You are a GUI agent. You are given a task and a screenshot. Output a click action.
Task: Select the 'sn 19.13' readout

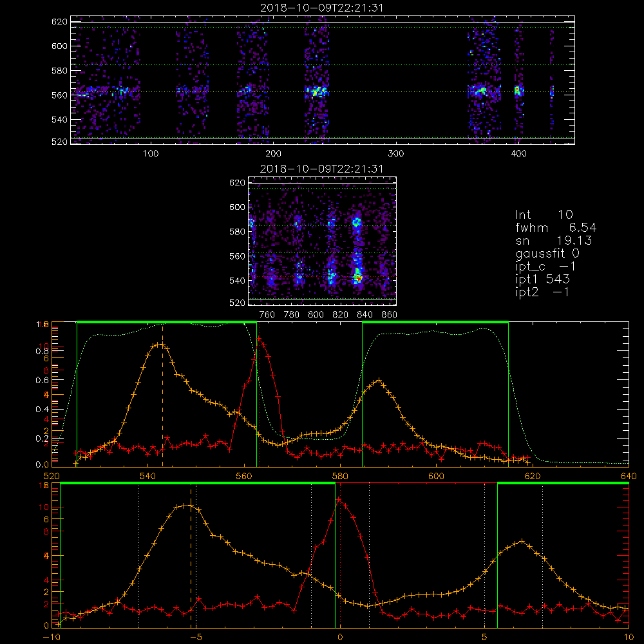554,240
